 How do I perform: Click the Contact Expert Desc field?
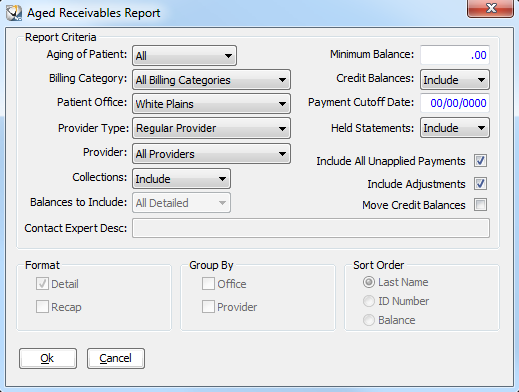311,228
